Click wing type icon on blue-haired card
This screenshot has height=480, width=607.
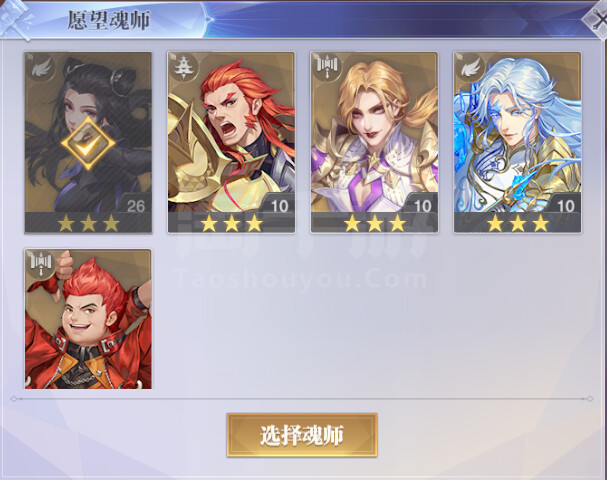point(470,67)
